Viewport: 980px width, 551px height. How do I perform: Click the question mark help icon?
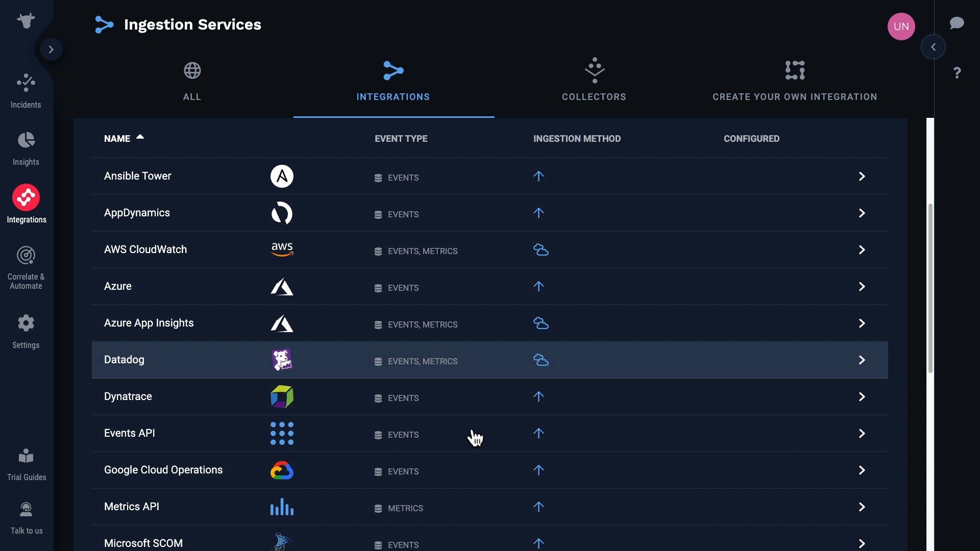957,73
